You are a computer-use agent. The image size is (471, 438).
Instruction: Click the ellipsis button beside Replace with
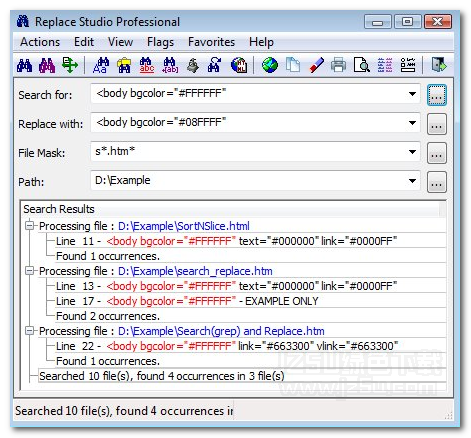[x=437, y=124]
